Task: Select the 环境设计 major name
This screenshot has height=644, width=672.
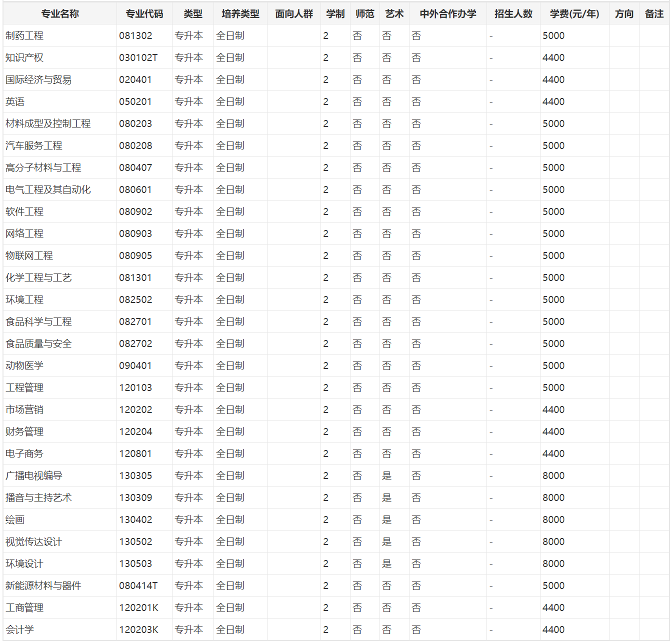Action: point(24,564)
